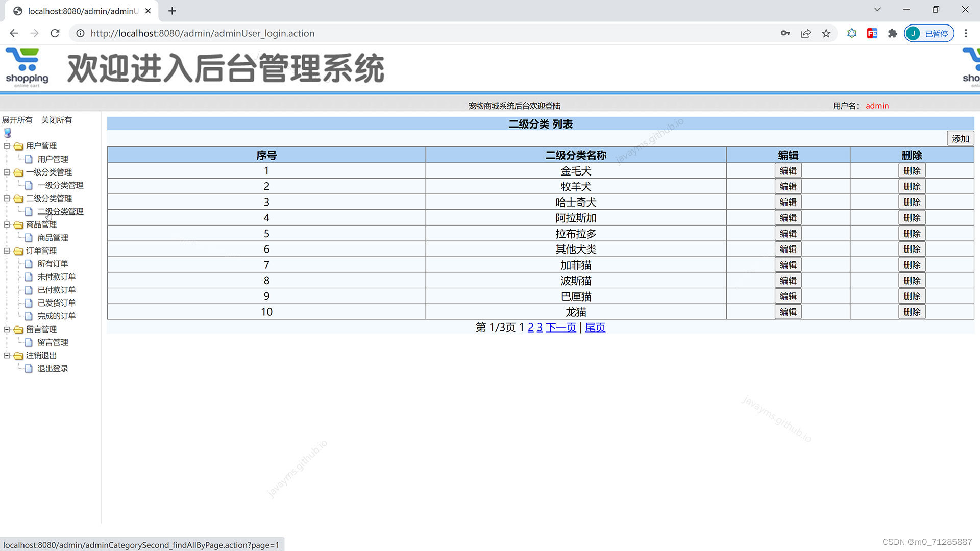Reload the page with refresh icon
This screenshot has height=551, width=980.
coord(55,33)
